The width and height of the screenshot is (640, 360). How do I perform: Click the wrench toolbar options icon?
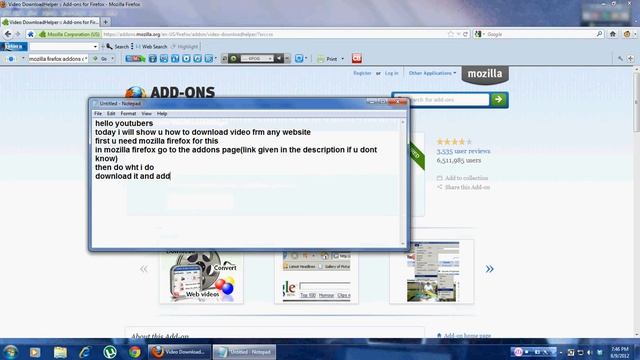(620, 59)
